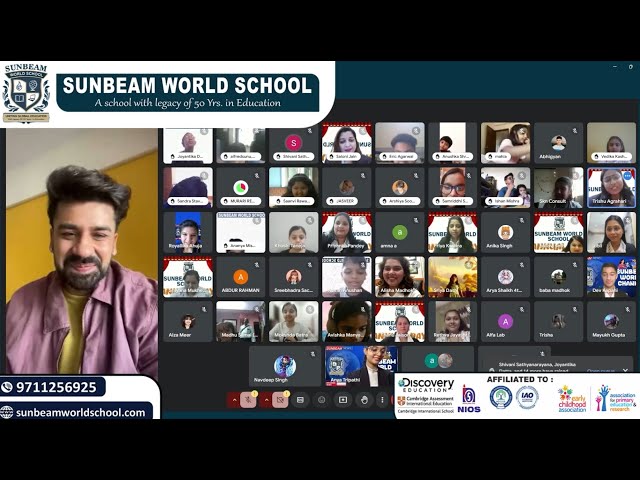The height and width of the screenshot is (480, 640).
Task: Click the 9711256925 phone number text
Action: (x=56, y=387)
